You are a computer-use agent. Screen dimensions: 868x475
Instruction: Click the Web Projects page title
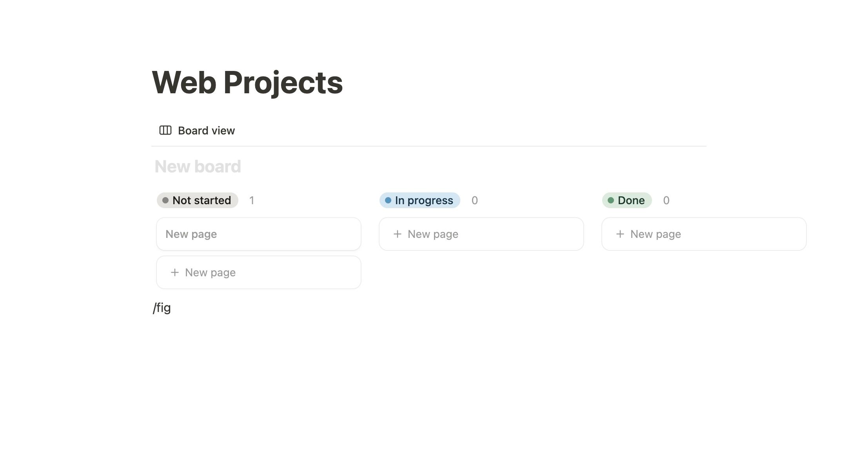pos(247,82)
